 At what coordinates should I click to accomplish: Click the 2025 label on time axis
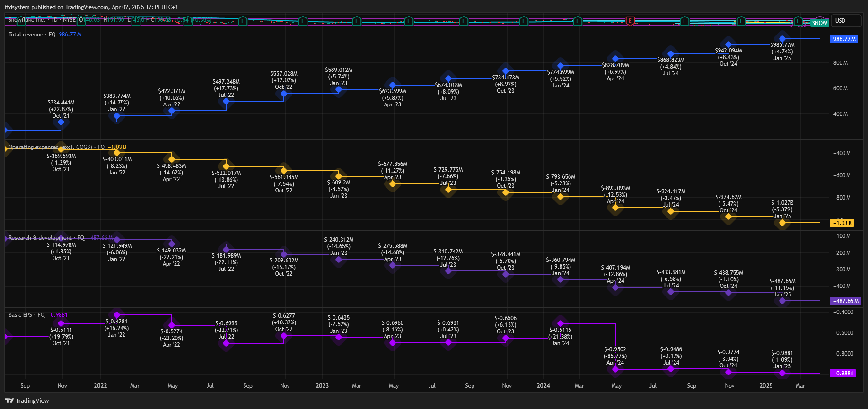point(766,386)
